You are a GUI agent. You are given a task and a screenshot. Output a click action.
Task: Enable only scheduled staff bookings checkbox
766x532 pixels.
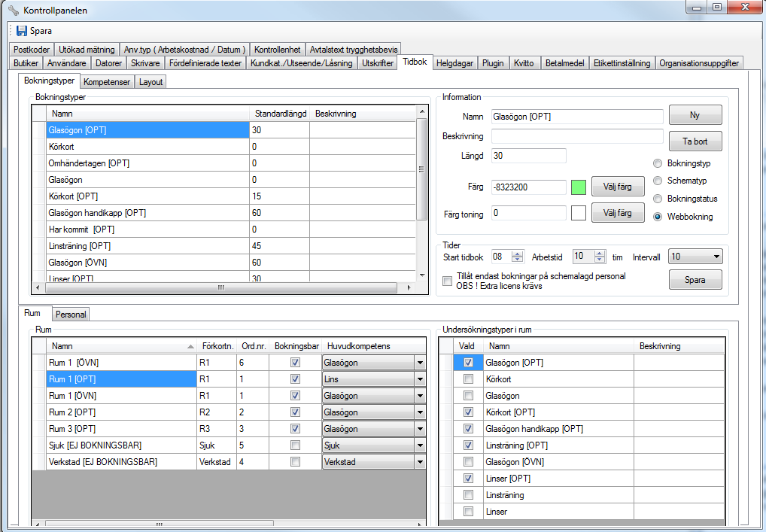(447, 281)
